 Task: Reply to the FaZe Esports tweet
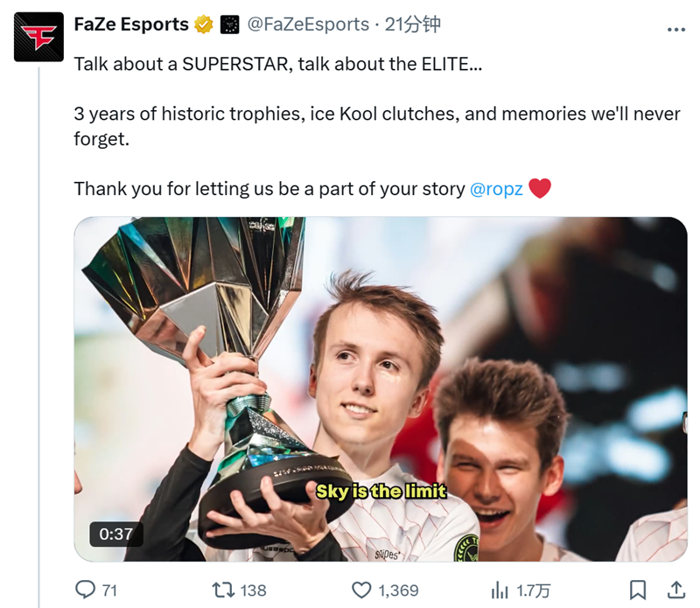click(83, 590)
